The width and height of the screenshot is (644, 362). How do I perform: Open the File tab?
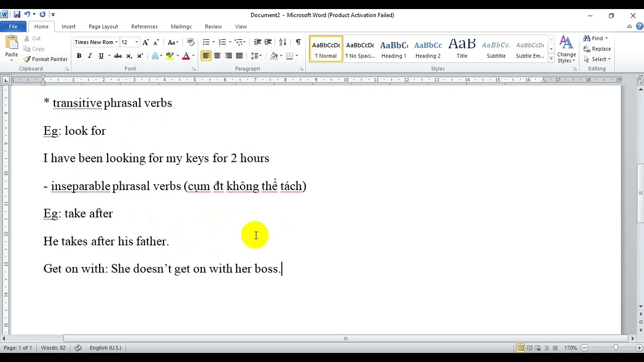coord(13,27)
